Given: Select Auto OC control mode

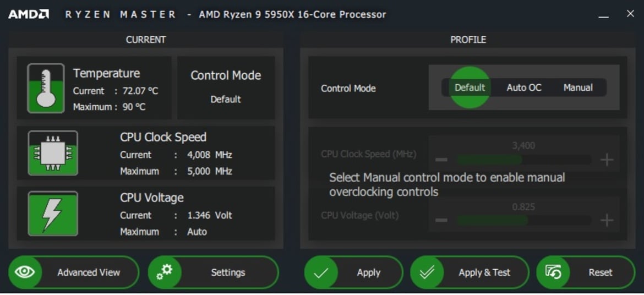Looking at the screenshot, I should point(524,88).
